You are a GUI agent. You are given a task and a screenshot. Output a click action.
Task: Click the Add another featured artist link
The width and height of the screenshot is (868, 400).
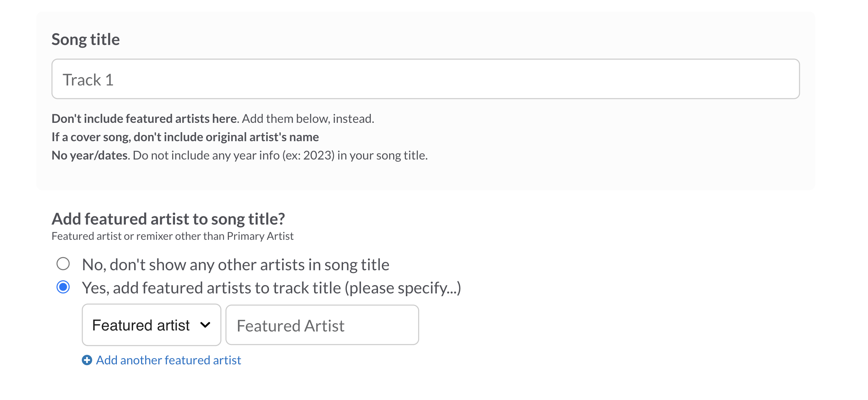coord(168,360)
